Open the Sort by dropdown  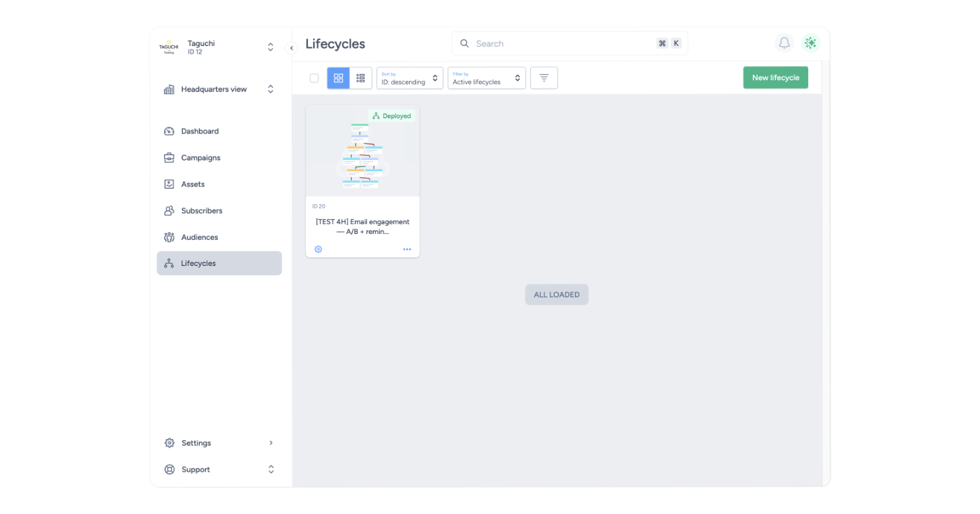point(410,78)
